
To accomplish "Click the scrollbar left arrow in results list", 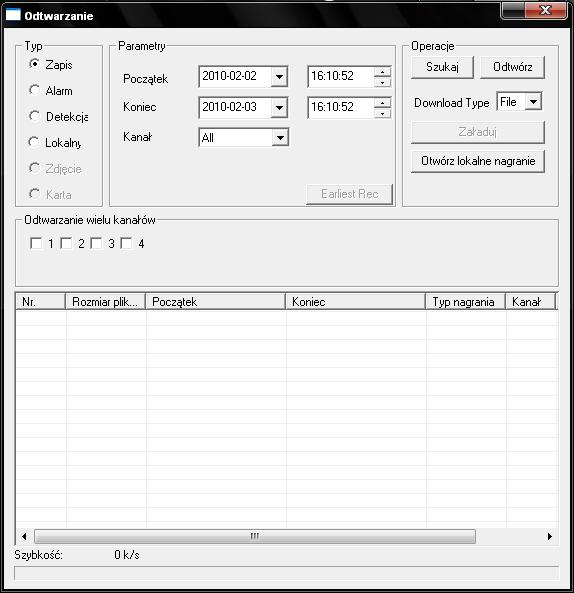I will 24,536.
